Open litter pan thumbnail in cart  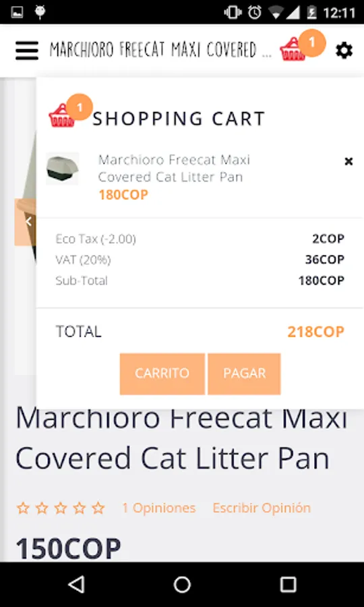(x=62, y=169)
